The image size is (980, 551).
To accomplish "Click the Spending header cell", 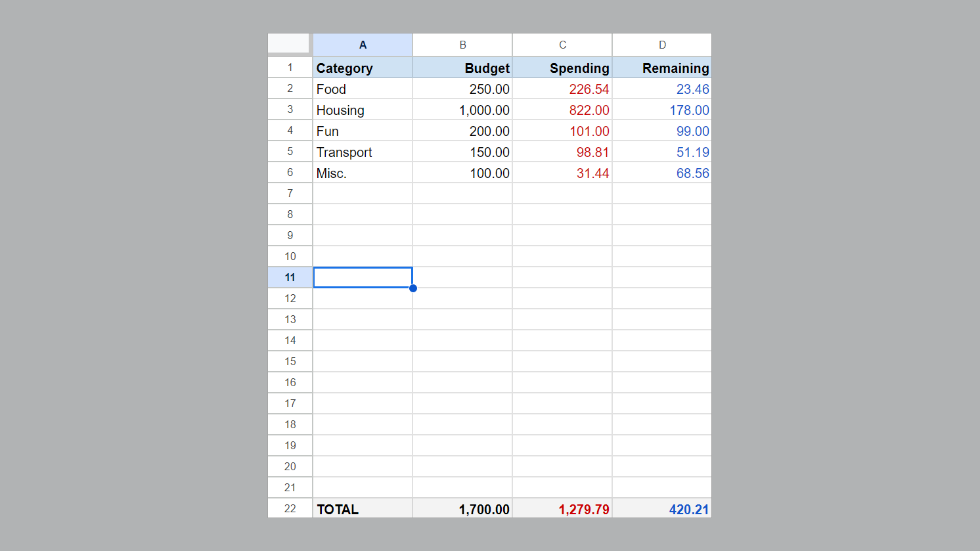I will (x=562, y=68).
